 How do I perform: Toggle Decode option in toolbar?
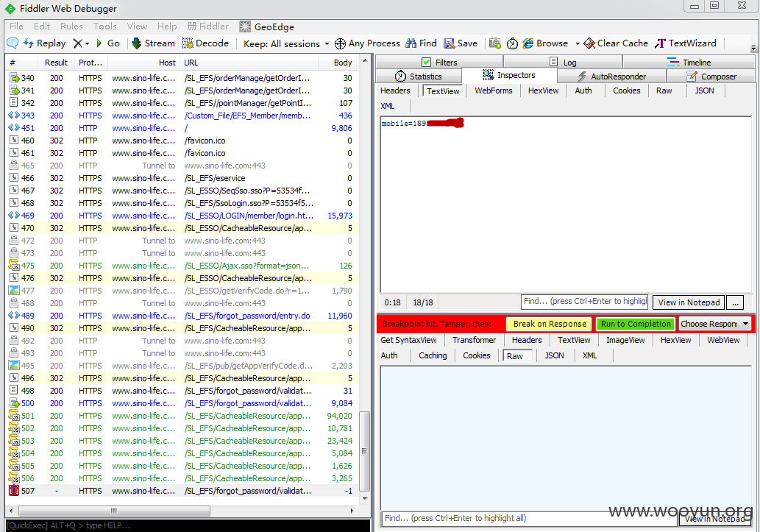[205, 43]
